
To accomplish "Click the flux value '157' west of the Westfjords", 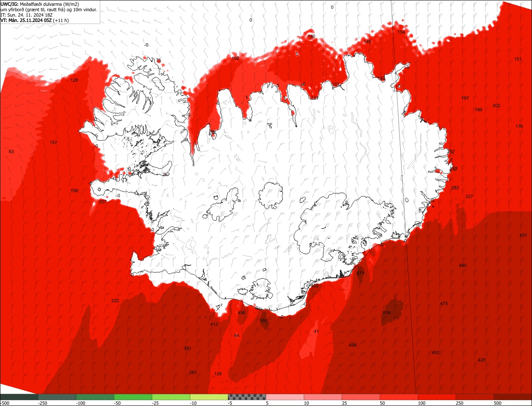I will click(x=53, y=142).
